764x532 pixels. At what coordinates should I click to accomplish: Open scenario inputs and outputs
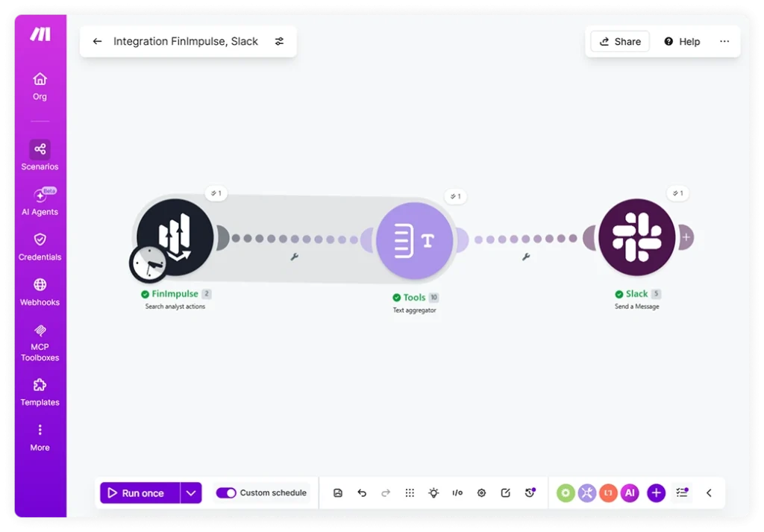(457, 493)
